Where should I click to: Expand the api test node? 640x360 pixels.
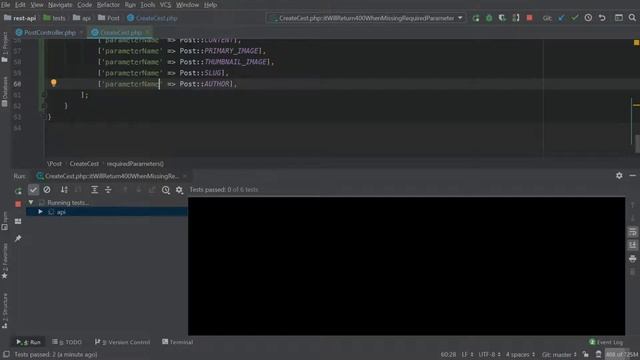(40, 212)
